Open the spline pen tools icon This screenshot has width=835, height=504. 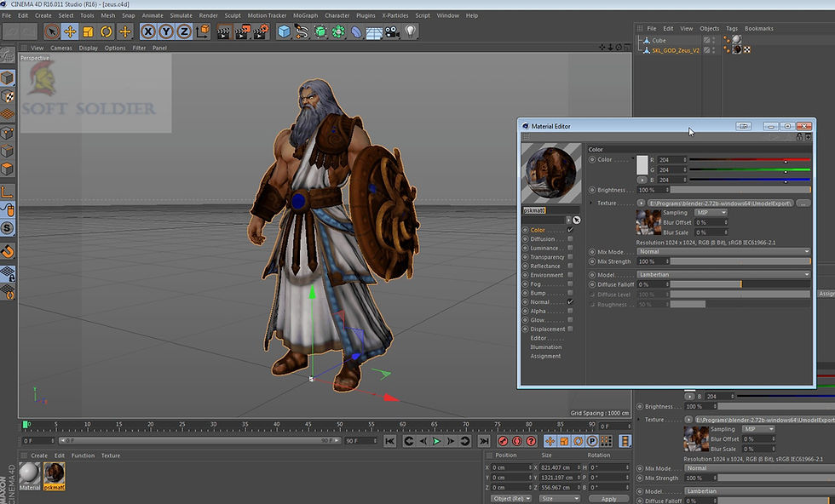(x=302, y=32)
